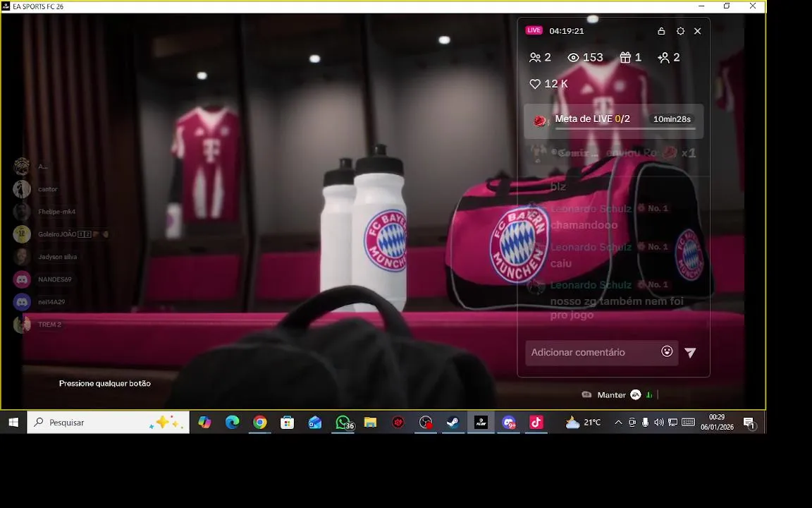
Task: Click the live duration 04:19:21
Action: click(567, 31)
